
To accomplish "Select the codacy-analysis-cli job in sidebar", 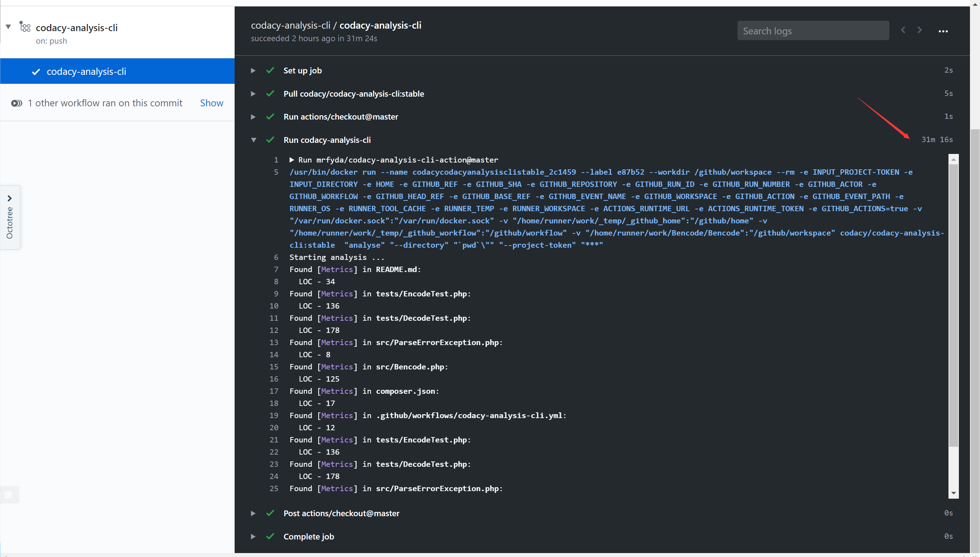I will 117,71.
